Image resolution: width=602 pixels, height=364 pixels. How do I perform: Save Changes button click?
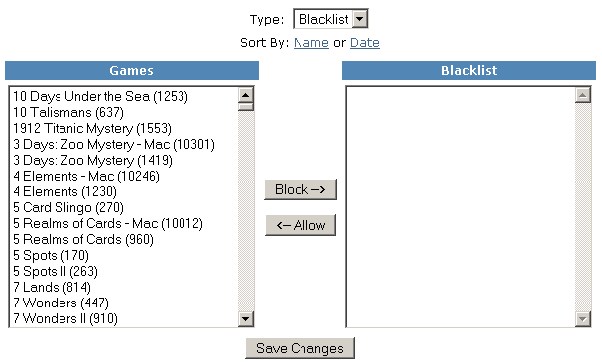300,348
